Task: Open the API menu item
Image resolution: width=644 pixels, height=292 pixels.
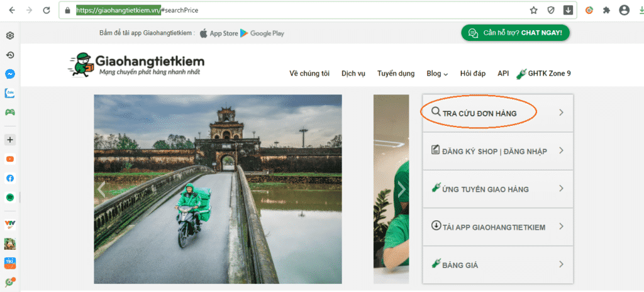Action: pyautogui.click(x=503, y=74)
